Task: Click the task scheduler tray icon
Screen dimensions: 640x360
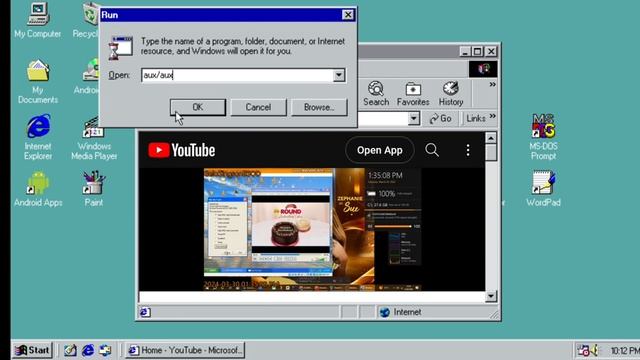Action: [x=583, y=350]
